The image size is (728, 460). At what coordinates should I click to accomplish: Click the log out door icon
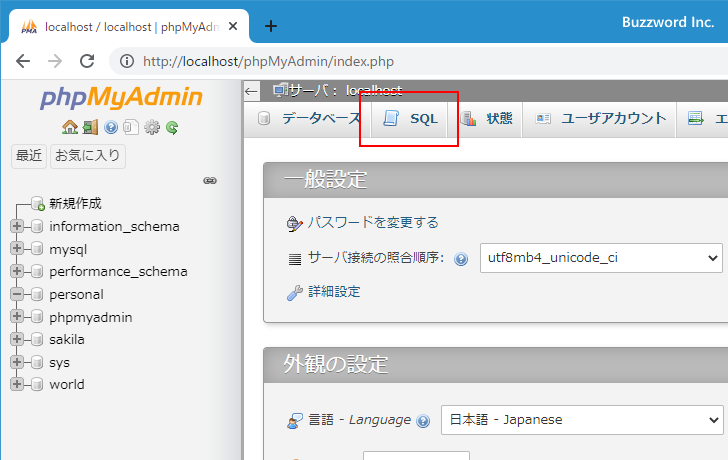91,127
